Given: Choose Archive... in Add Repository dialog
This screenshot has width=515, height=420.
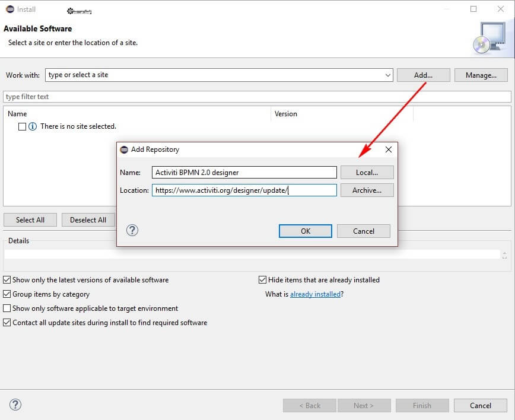Looking at the screenshot, I should click(367, 190).
